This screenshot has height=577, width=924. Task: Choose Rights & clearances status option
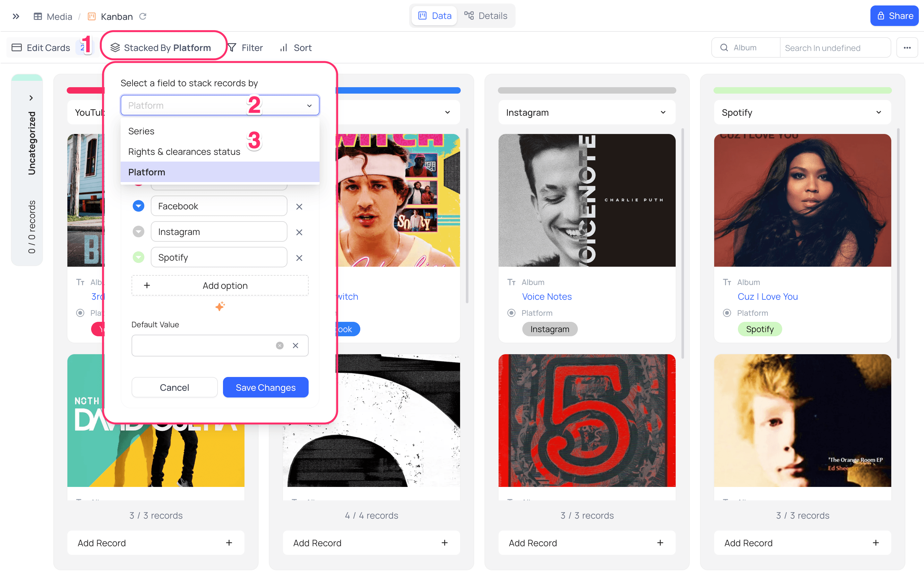pyautogui.click(x=184, y=152)
